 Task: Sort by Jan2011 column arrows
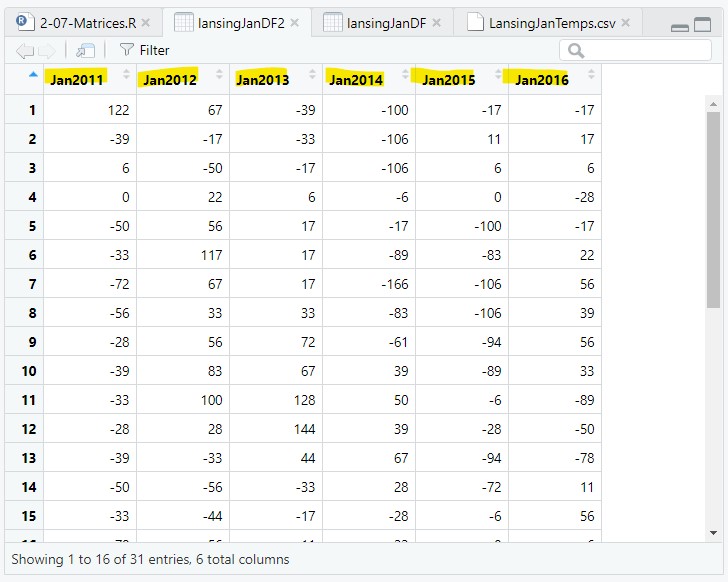pyautogui.click(x=126, y=74)
